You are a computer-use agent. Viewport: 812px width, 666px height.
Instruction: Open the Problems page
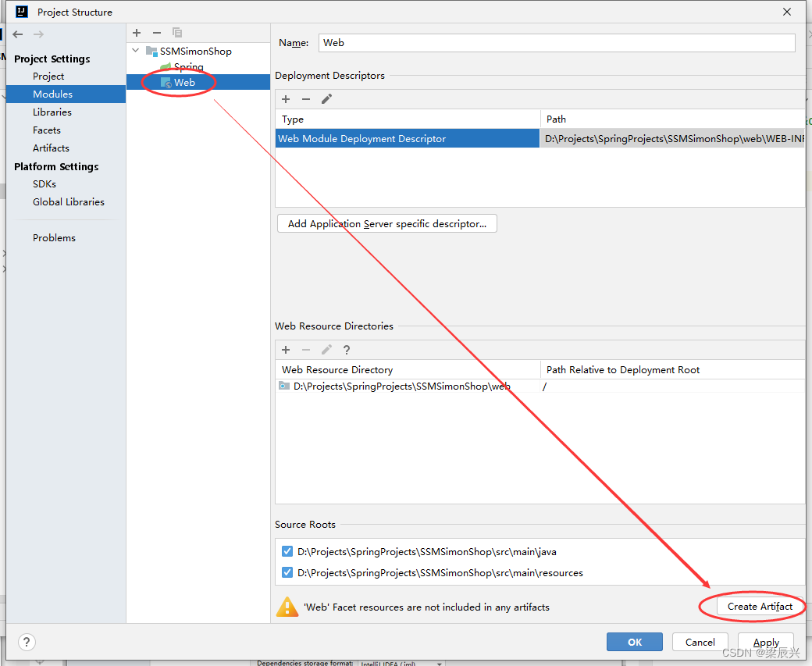pos(54,237)
